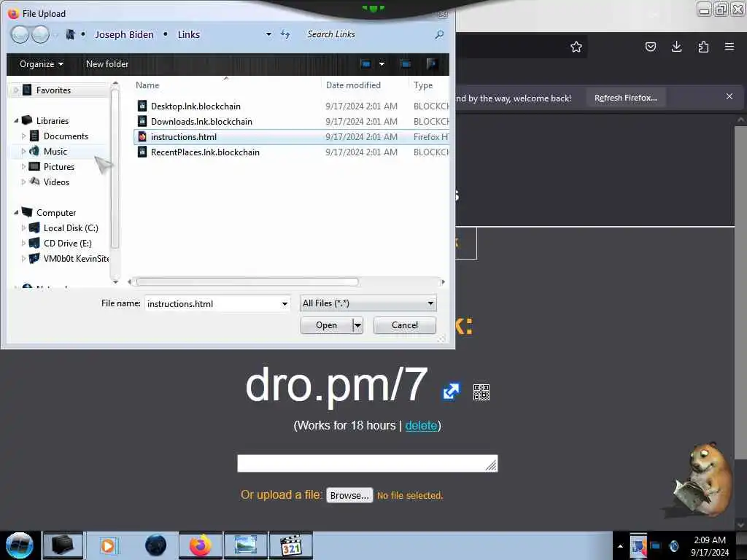
Task: Sort files by Date modified column
Action: (x=353, y=85)
